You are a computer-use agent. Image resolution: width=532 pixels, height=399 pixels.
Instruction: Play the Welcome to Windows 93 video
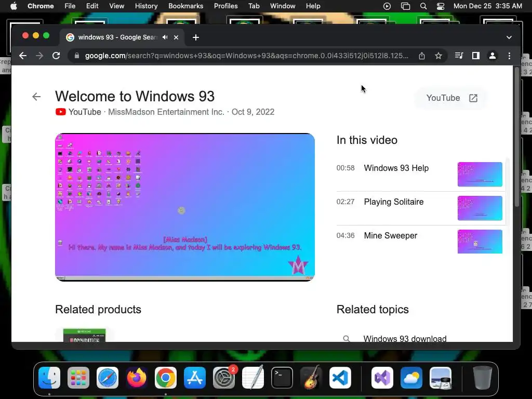185,207
